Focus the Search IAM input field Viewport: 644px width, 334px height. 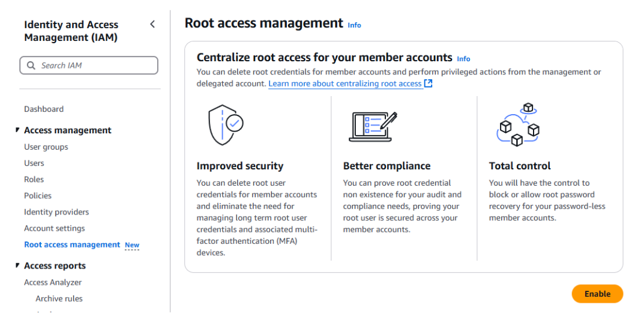pyautogui.click(x=89, y=65)
